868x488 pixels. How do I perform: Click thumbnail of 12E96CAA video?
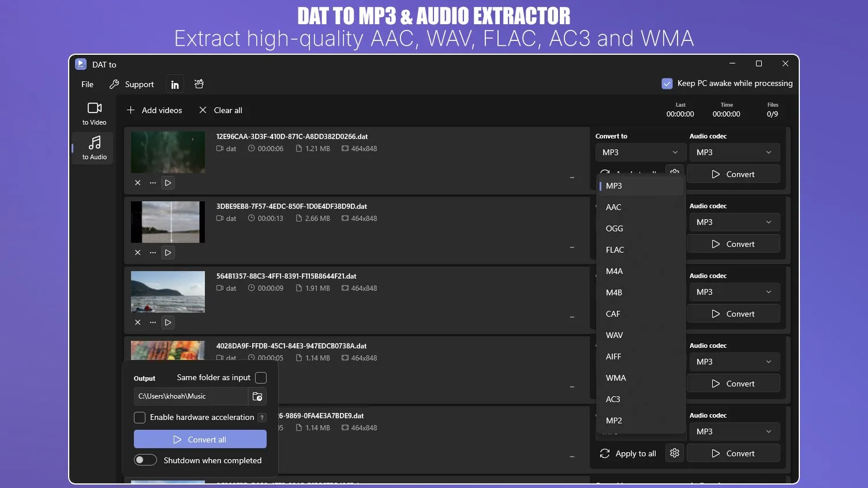(x=168, y=152)
